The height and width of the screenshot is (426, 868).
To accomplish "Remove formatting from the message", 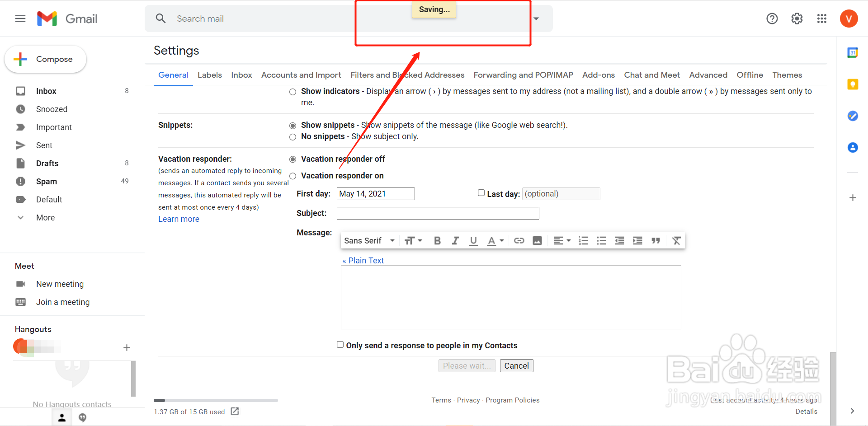I will (676, 240).
